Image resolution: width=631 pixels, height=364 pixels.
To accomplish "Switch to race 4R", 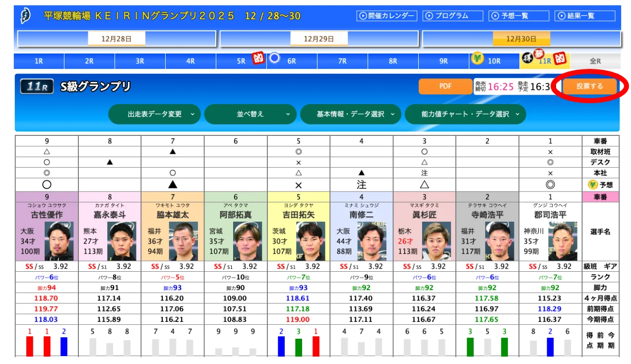I will (190, 61).
